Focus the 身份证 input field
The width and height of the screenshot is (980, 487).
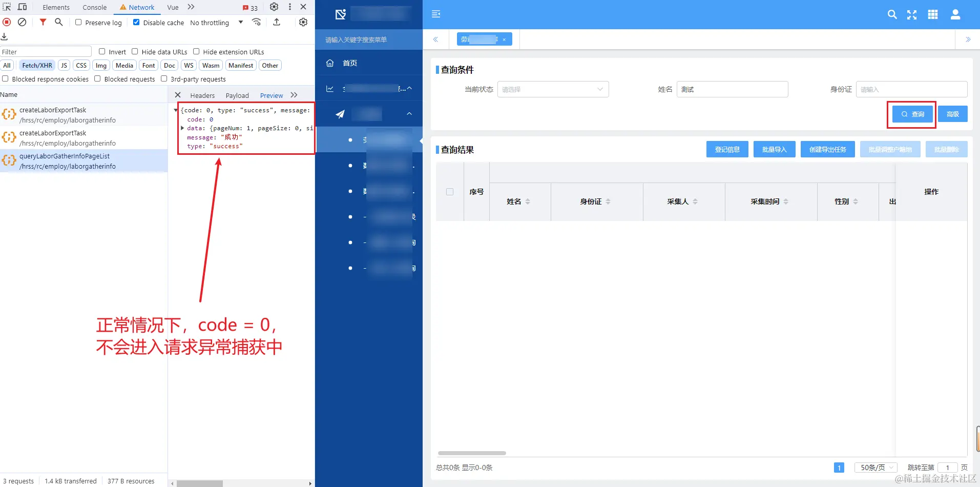(x=911, y=89)
